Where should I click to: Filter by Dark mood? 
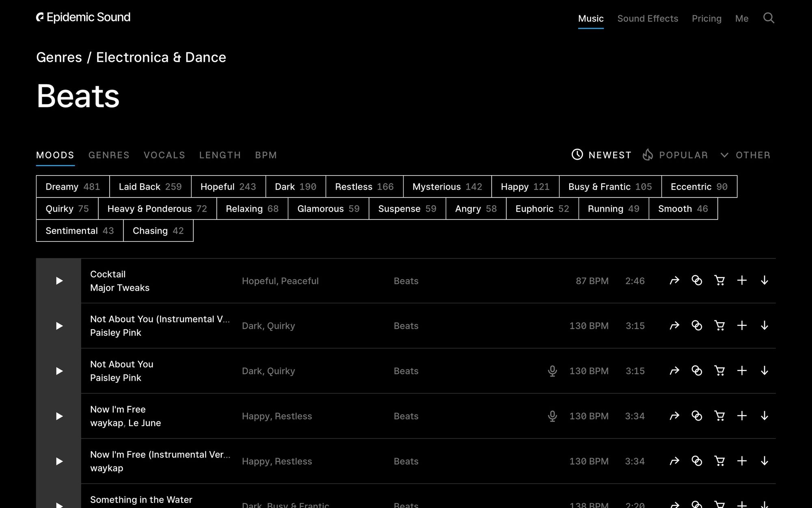pyautogui.click(x=296, y=187)
